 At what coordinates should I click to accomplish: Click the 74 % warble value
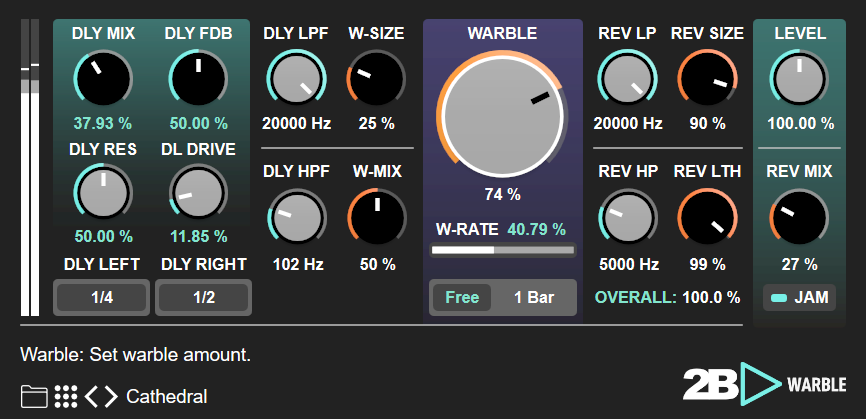pos(503,194)
